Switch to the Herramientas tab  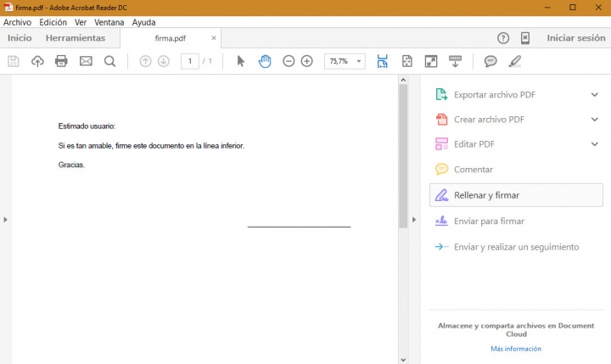click(x=76, y=38)
